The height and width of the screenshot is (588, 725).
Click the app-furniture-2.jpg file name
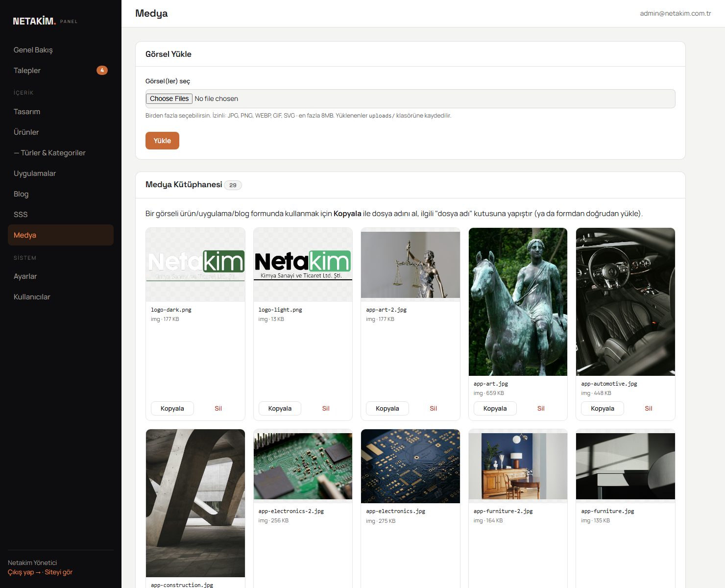point(503,511)
